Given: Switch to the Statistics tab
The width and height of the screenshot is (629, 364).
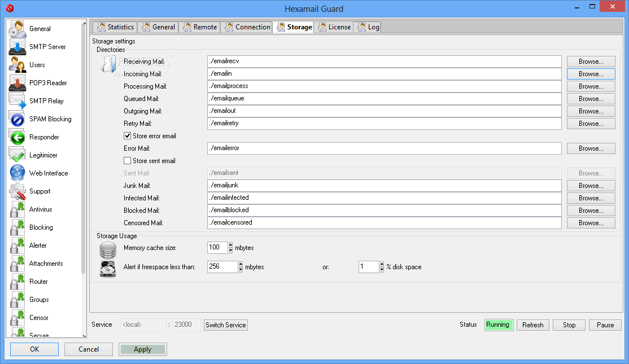Looking at the screenshot, I should (115, 27).
